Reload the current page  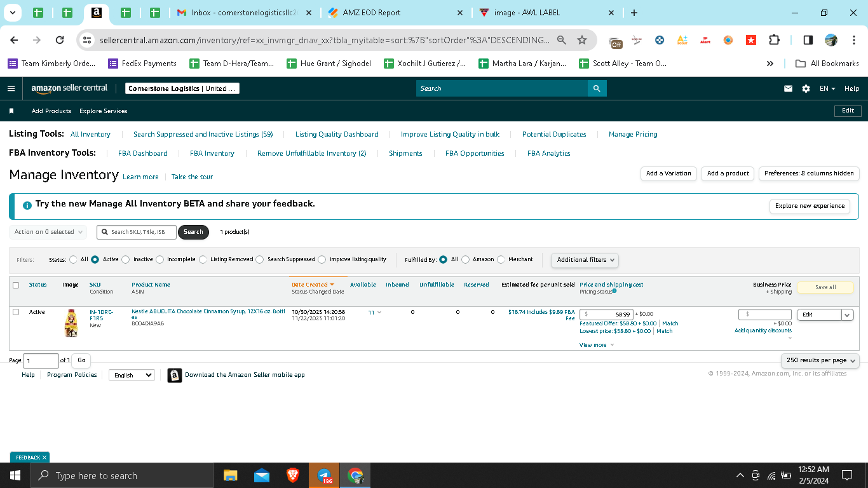point(60,40)
